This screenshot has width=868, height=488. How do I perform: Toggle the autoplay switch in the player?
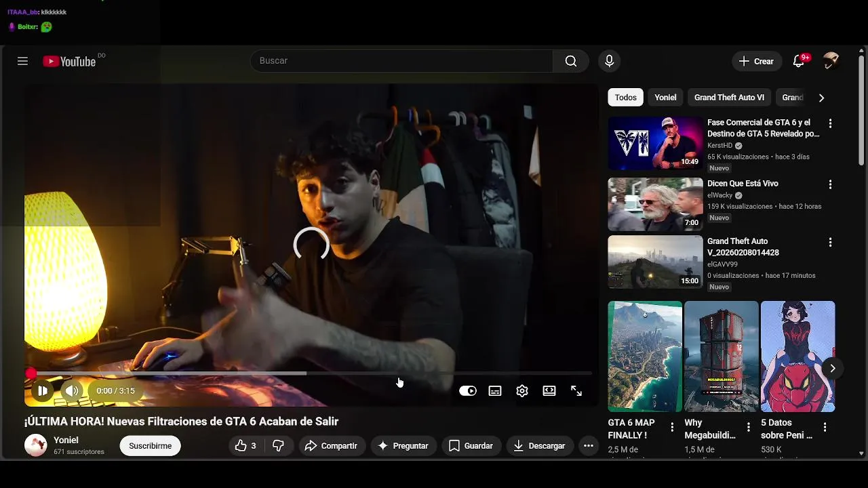click(468, 391)
